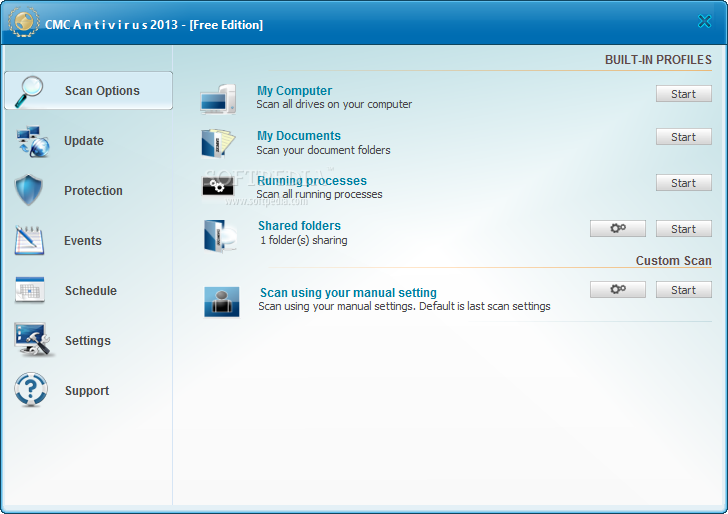Click 'Scan your document folders' text
Screen dimensions: 728x514
(323, 150)
